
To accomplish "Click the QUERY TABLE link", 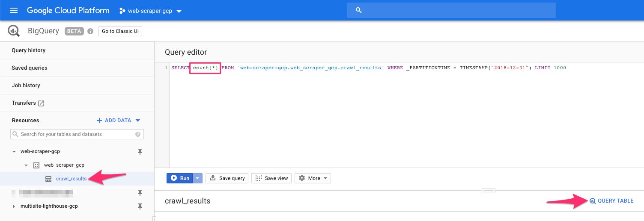I will pos(611,201).
